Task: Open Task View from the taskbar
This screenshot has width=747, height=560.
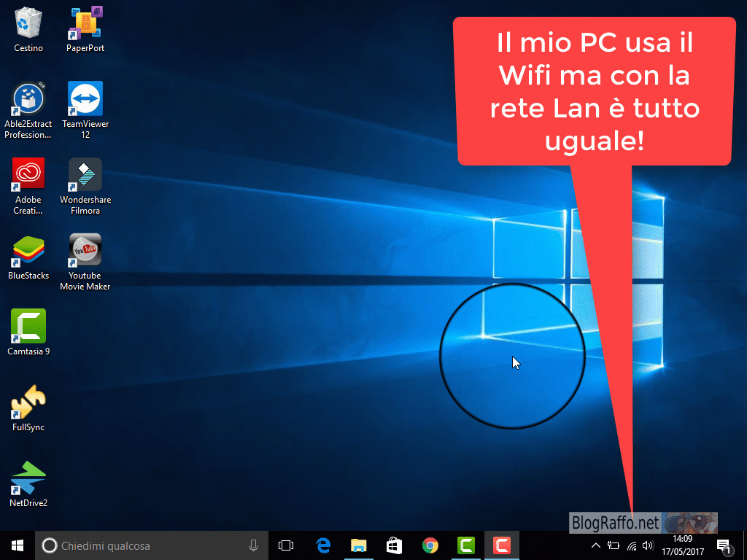Action: 286,545
